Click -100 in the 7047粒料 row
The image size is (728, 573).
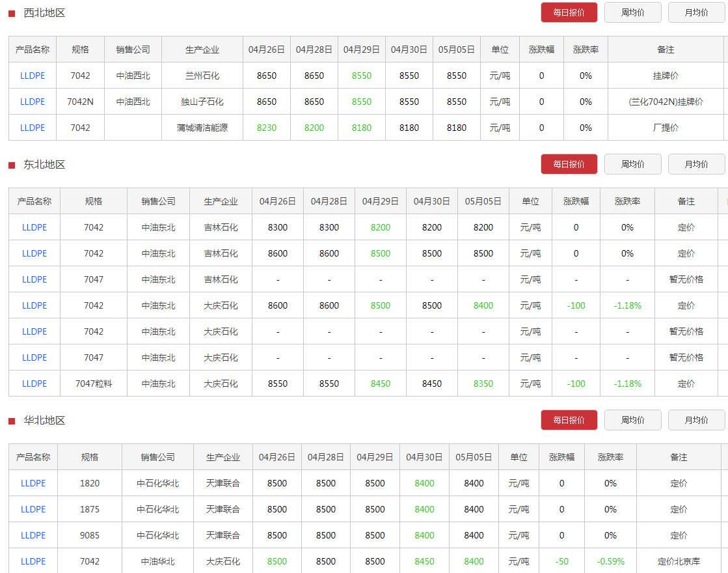click(x=576, y=384)
